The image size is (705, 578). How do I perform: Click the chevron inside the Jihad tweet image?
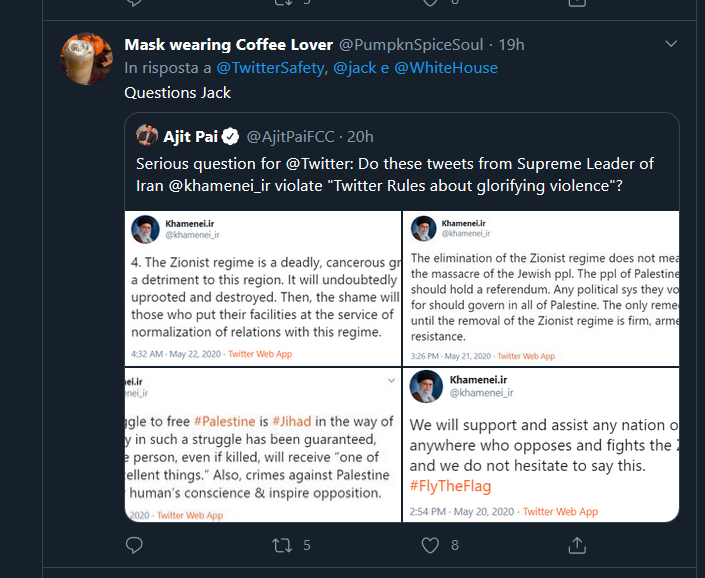coord(391,381)
